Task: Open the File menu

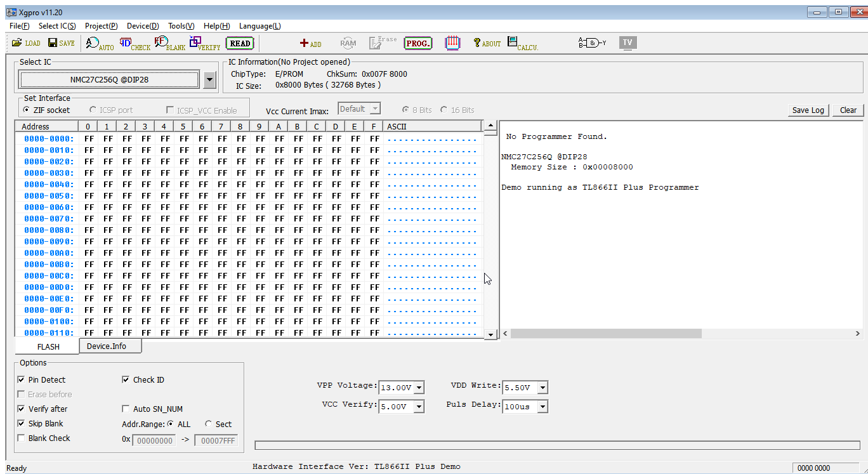Action: pos(20,26)
